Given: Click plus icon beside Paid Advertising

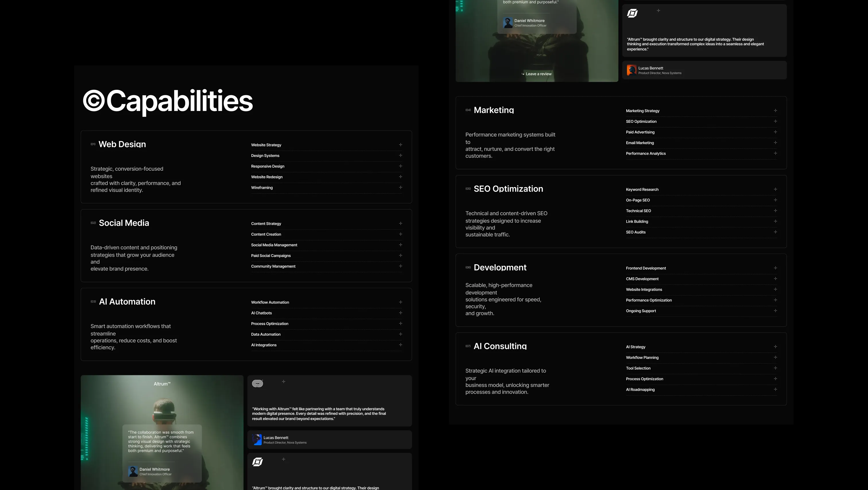Looking at the screenshot, I should [x=775, y=132].
